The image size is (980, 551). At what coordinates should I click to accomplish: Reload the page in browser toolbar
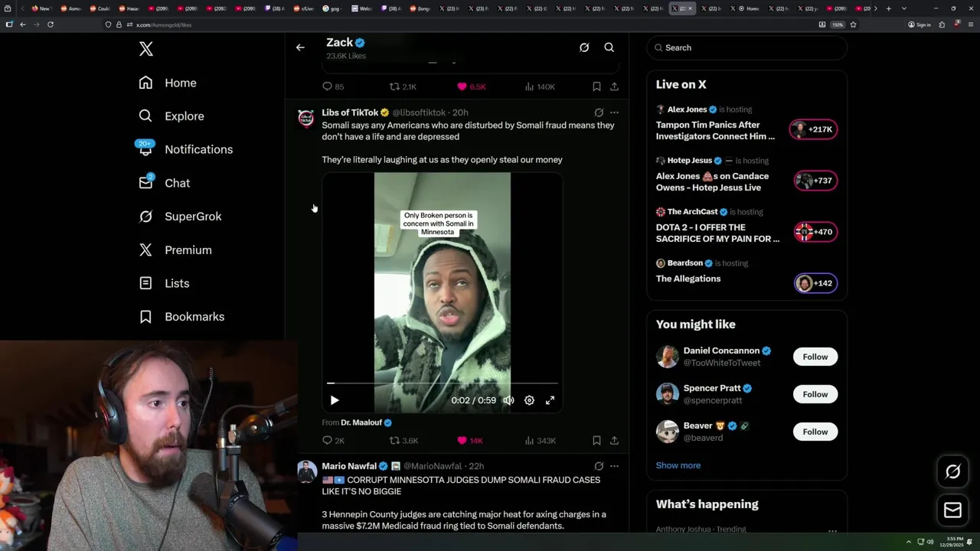point(51,24)
